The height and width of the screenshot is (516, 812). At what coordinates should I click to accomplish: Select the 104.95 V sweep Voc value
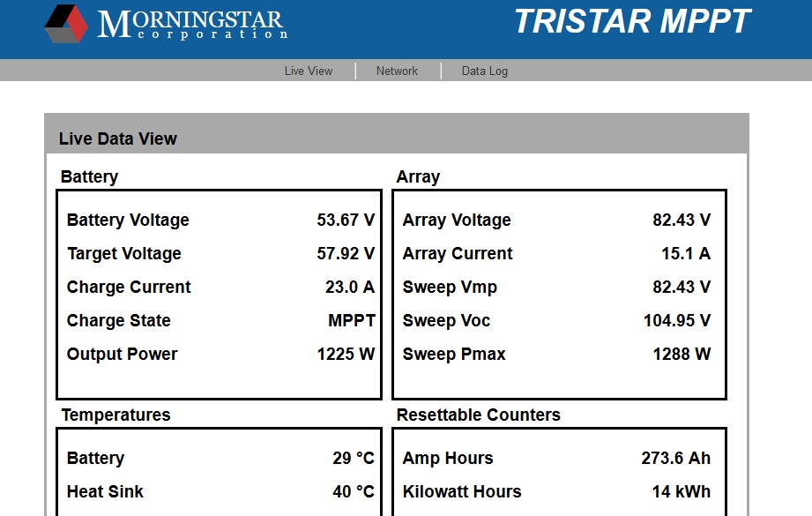(x=677, y=321)
